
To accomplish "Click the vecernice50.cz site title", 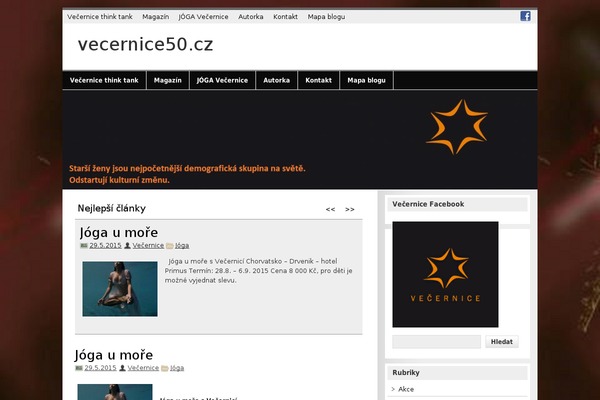I will point(145,44).
